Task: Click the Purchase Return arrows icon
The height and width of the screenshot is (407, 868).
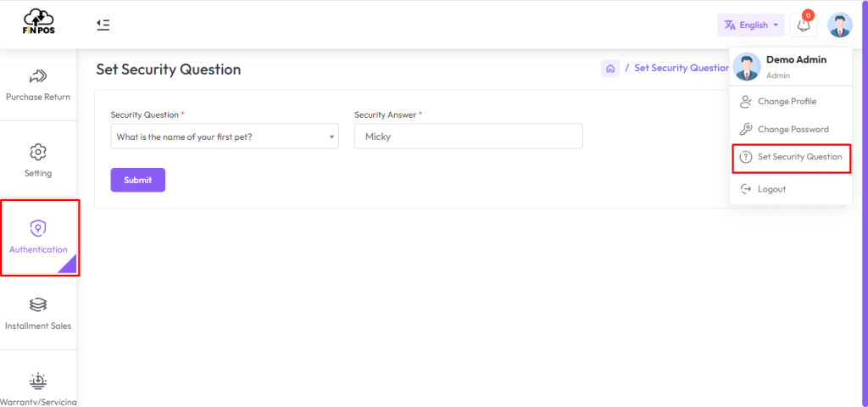Action: [38, 75]
